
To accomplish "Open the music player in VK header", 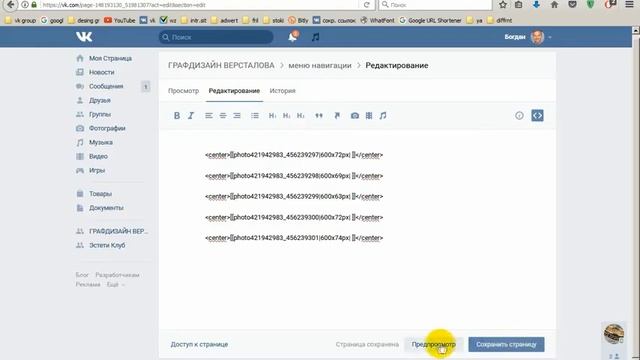I will [316, 37].
